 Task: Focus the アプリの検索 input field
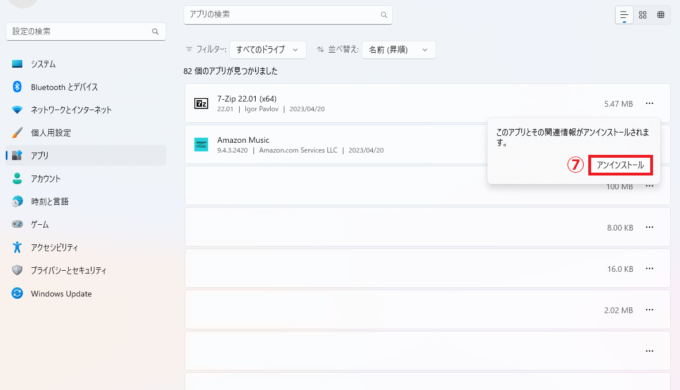coord(288,15)
